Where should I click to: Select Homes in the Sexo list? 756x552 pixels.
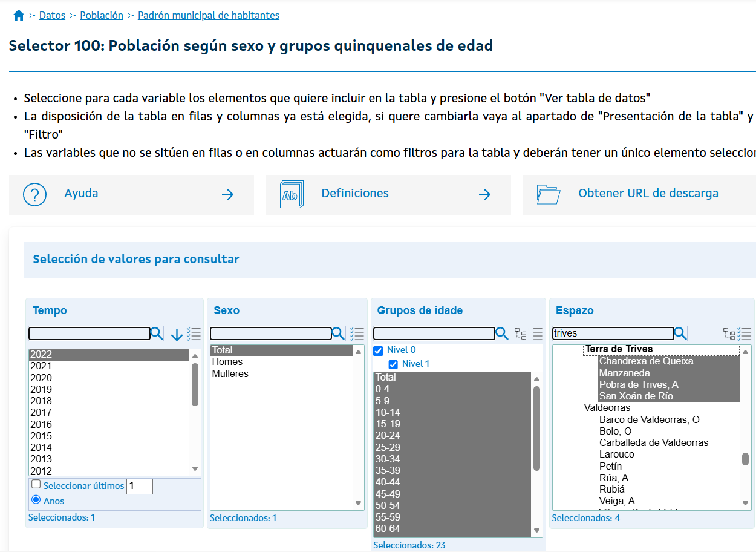282,362
